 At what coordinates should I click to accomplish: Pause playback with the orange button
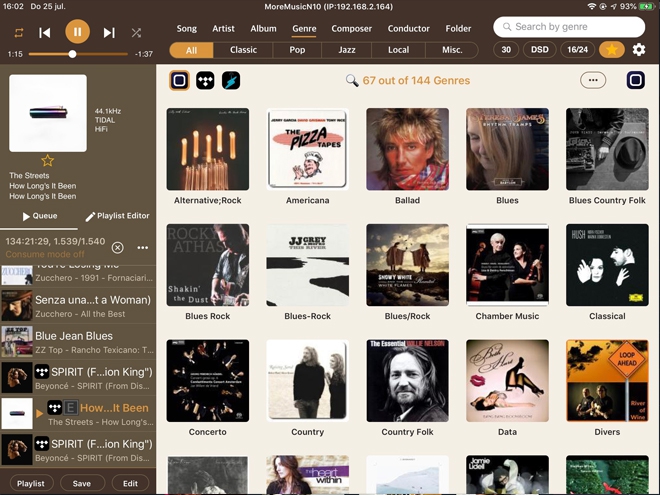[77, 32]
